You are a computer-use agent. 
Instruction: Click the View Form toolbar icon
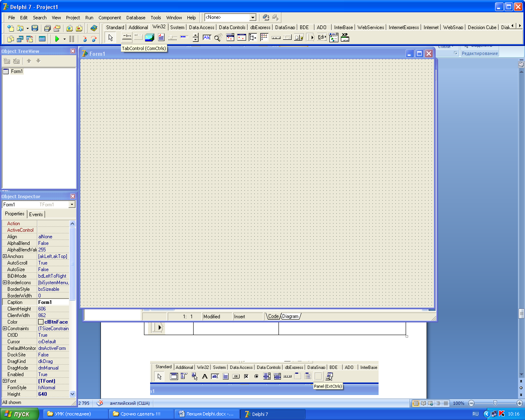(x=20, y=39)
